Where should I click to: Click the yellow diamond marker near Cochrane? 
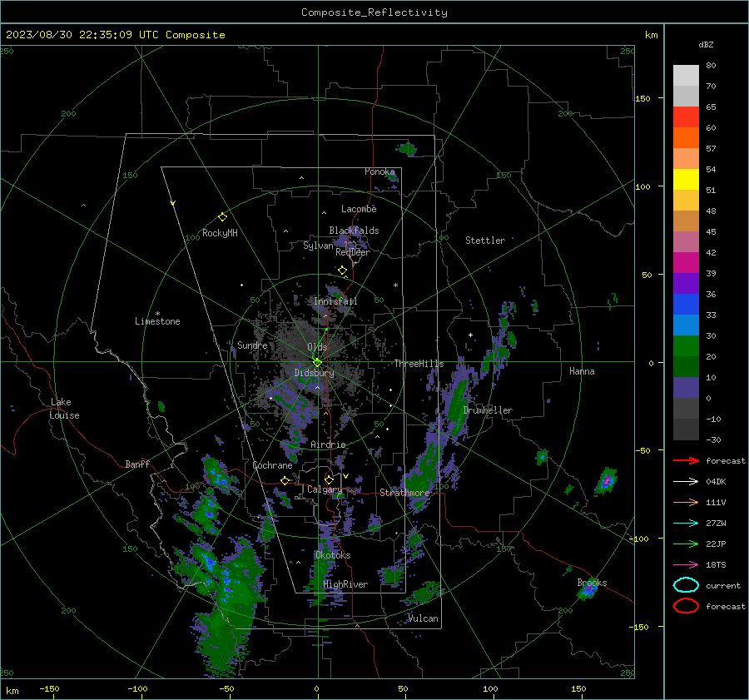point(285,480)
